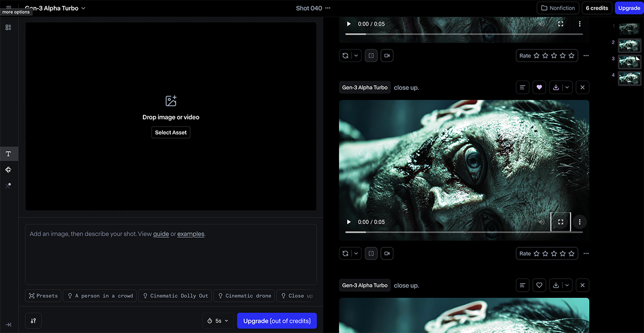Open more options ellipsis beside the top Rate stars
Image resolution: width=644 pixels, height=333 pixels.
[x=586, y=56]
